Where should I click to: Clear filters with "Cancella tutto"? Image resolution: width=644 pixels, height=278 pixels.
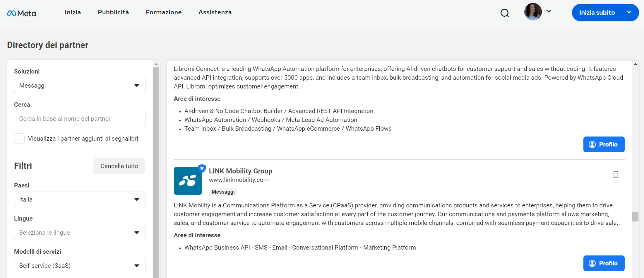coord(119,166)
